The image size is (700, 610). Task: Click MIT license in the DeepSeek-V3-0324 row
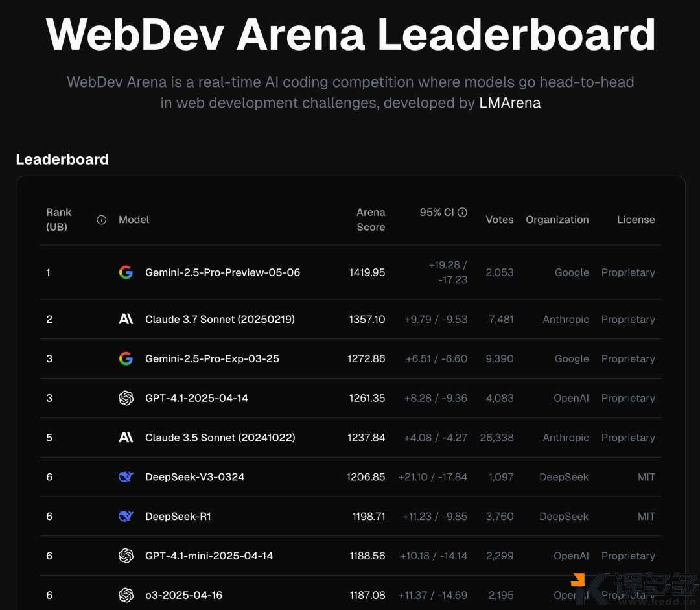(646, 477)
